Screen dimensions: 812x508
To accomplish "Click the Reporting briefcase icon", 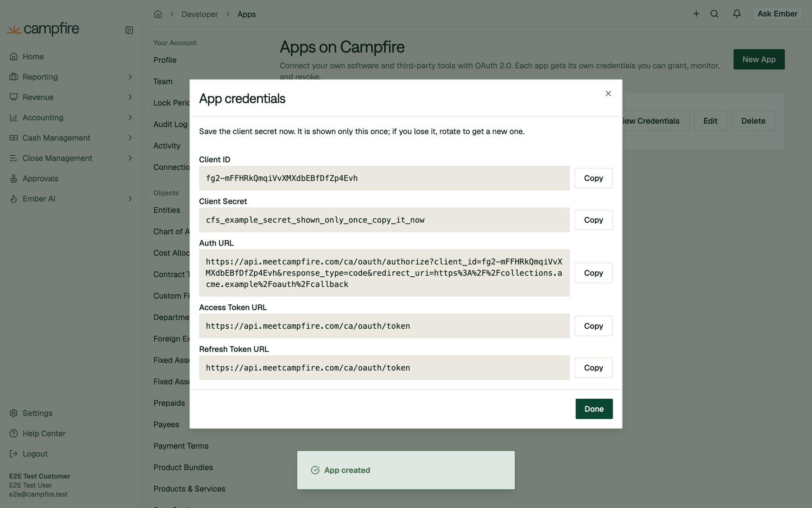I will [x=14, y=77].
